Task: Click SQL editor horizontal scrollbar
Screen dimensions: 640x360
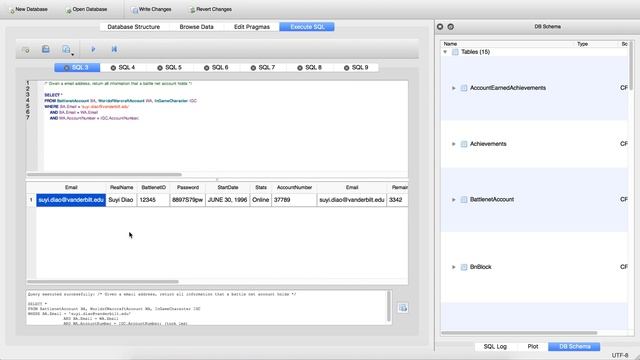Action: click(x=104, y=175)
